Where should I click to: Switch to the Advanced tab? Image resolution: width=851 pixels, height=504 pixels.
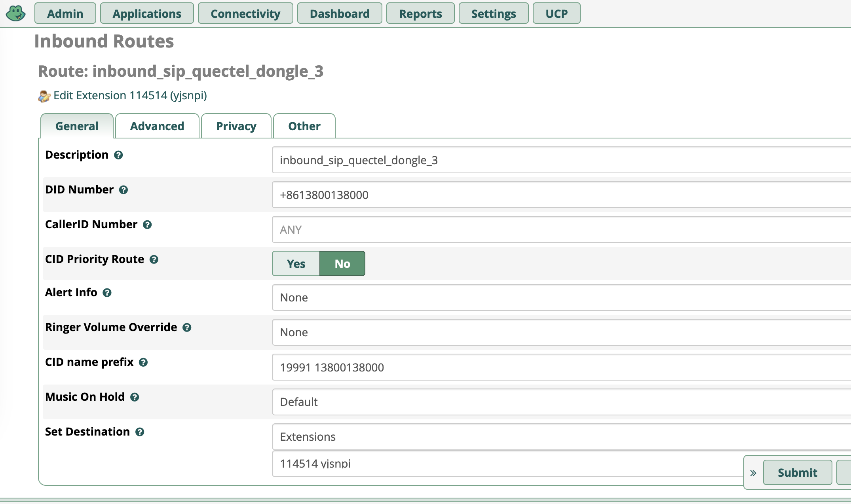157,126
